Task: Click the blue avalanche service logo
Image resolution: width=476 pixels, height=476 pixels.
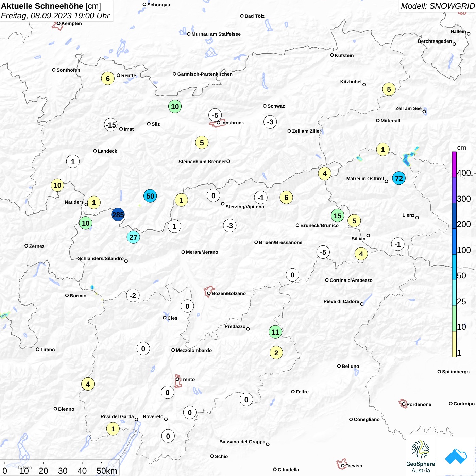Action: pos(456,456)
